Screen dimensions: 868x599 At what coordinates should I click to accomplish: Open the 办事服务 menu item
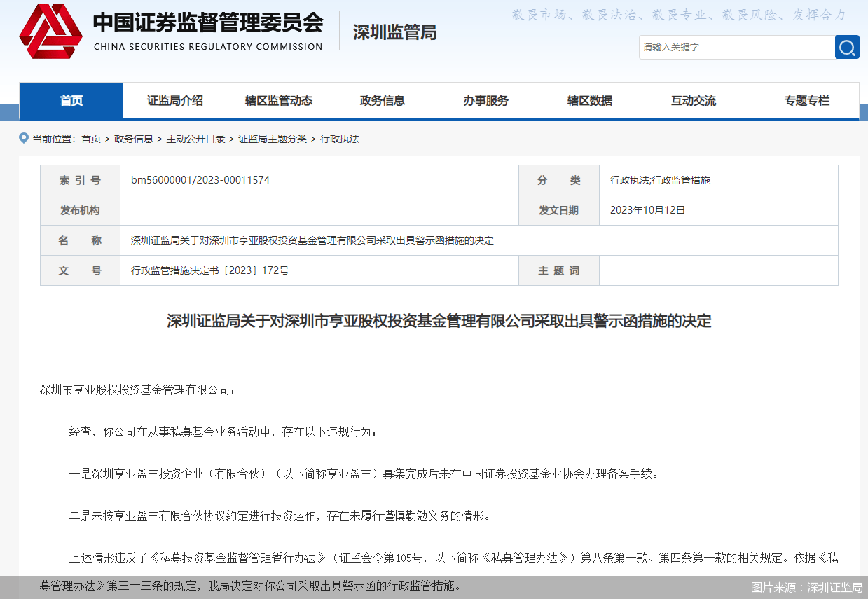tap(485, 101)
